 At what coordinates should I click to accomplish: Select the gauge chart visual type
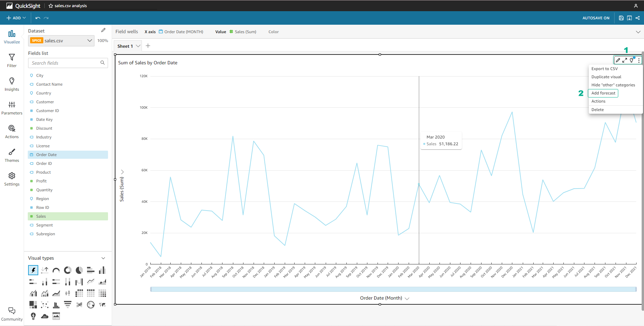(x=56, y=270)
